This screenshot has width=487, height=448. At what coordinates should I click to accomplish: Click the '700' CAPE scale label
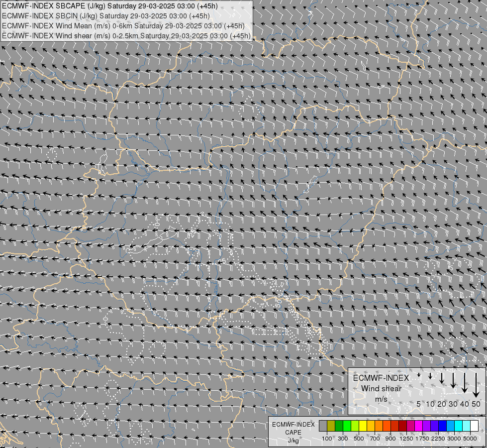(375, 439)
